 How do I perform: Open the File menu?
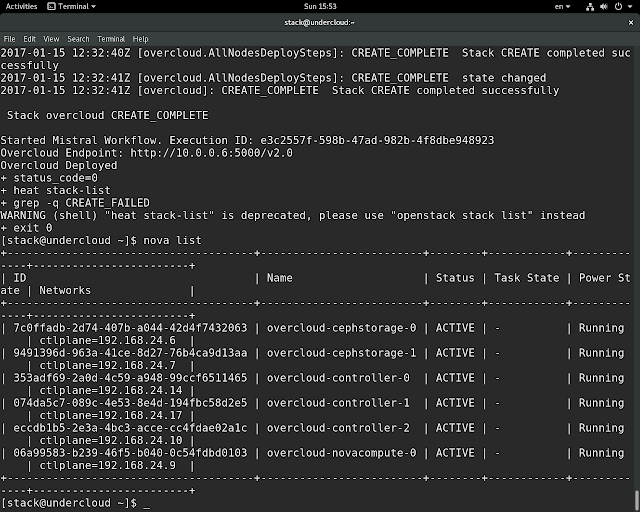click(x=9, y=39)
